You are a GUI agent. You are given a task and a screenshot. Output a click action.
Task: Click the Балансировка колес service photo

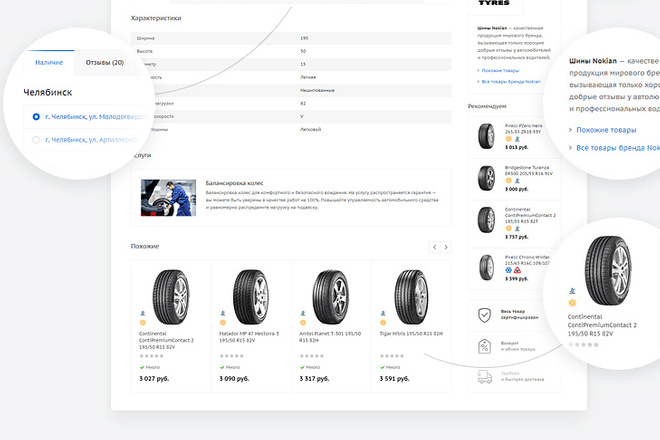click(168, 198)
